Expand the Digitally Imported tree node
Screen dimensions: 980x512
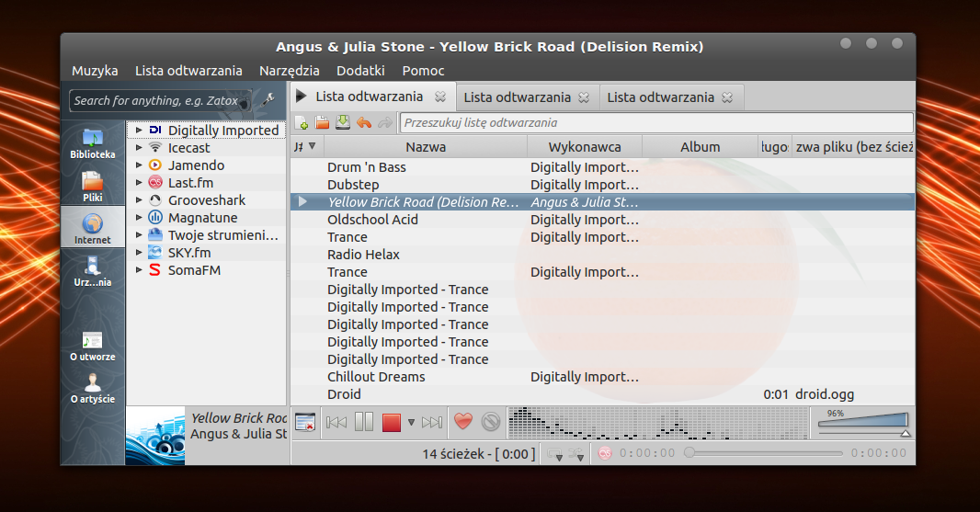click(140, 130)
